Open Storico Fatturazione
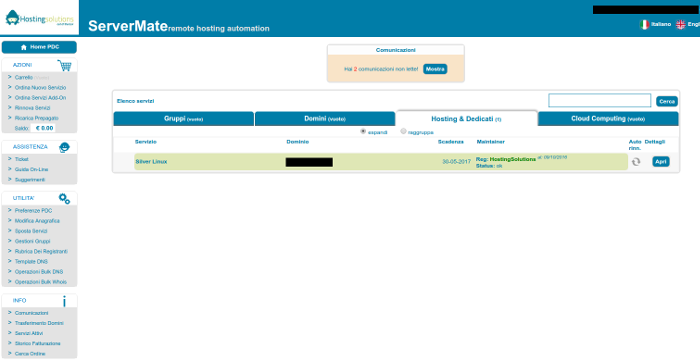The width and height of the screenshot is (700, 361). pos(38,344)
